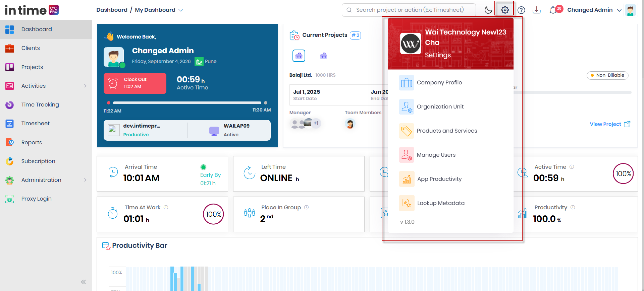This screenshot has width=644, height=291.
Task: Click the Place In Group info icon
Action: (x=306, y=207)
